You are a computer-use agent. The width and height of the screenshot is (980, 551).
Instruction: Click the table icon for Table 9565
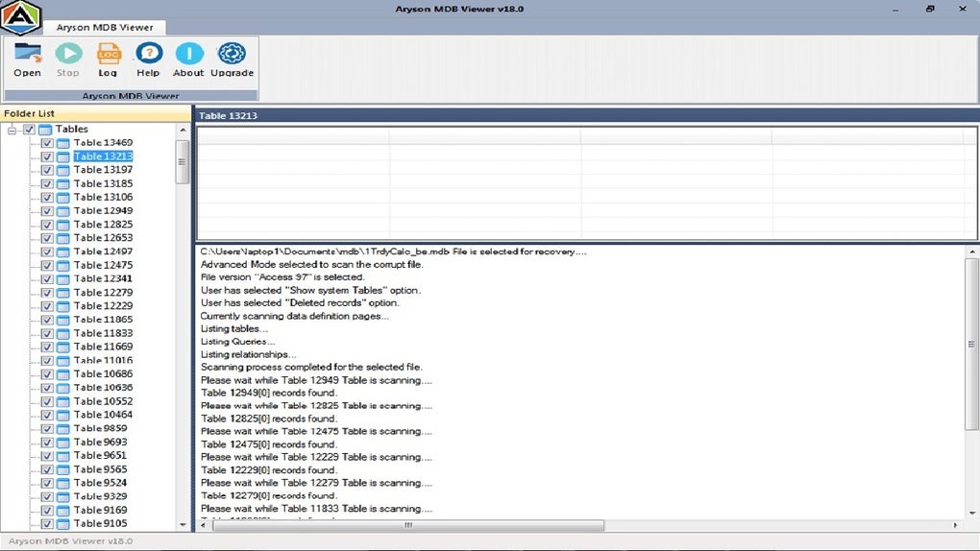63,469
